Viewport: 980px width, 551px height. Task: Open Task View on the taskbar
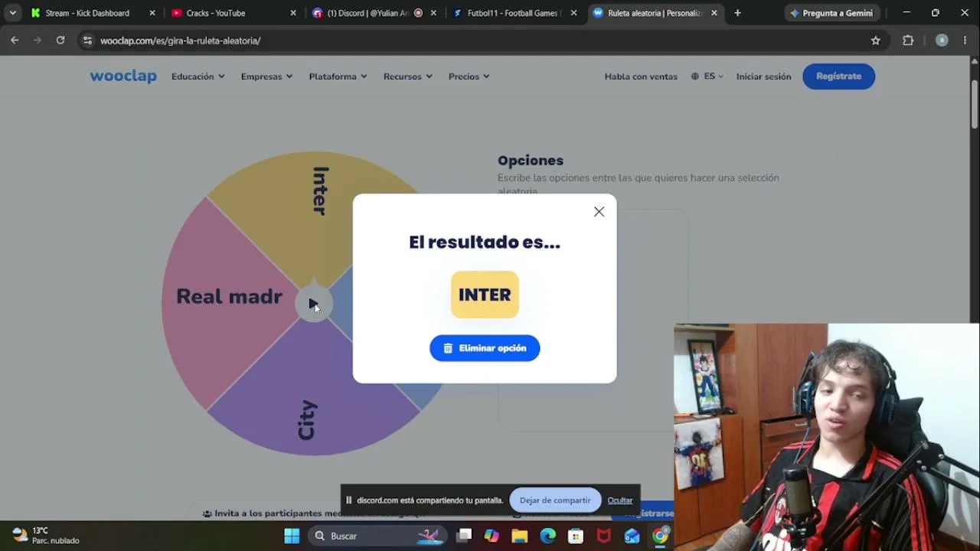point(464,536)
